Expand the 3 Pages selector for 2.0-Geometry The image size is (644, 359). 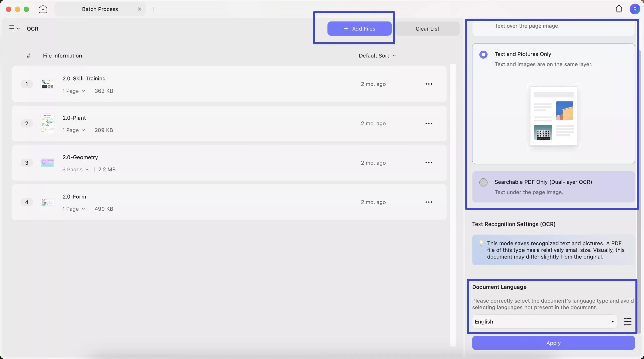(x=75, y=169)
